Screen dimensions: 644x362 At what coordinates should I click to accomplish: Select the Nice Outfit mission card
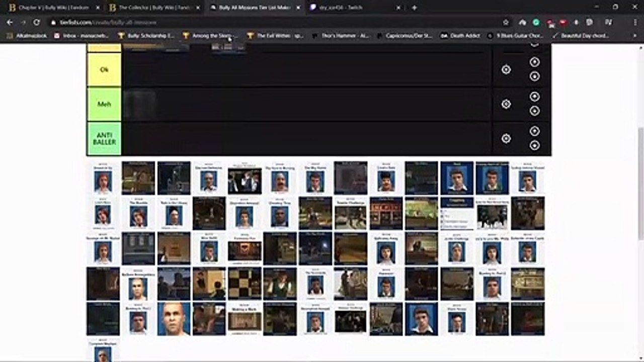pos(209,248)
